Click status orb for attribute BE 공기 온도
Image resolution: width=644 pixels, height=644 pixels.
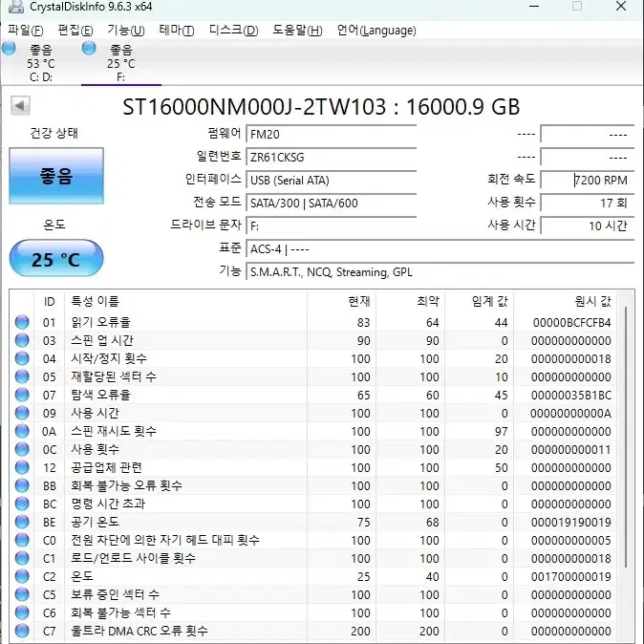(x=22, y=522)
